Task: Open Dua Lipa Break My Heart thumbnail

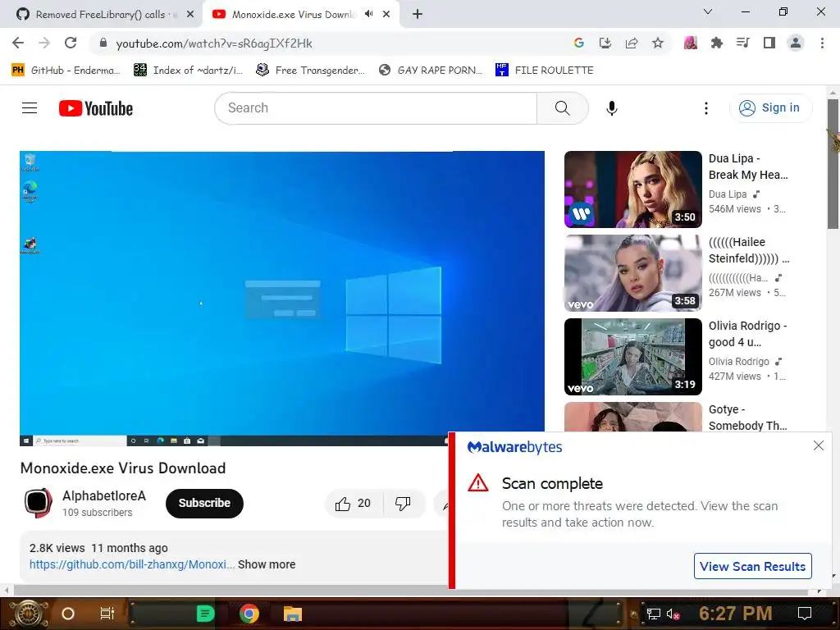Action: (632, 189)
